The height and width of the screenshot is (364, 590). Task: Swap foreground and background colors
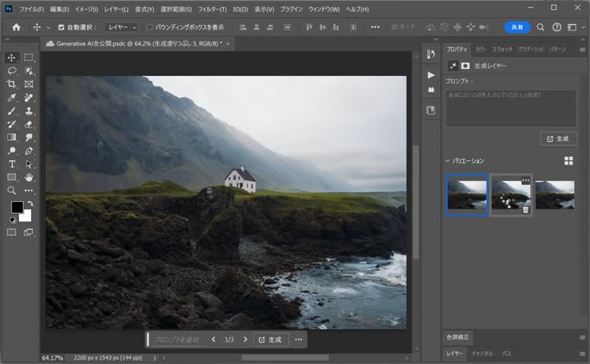click(x=30, y=204)
